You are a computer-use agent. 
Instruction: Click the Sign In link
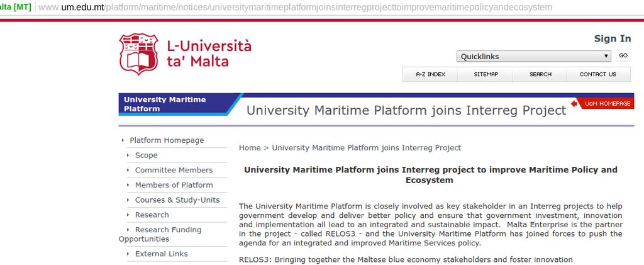point(613,38)
